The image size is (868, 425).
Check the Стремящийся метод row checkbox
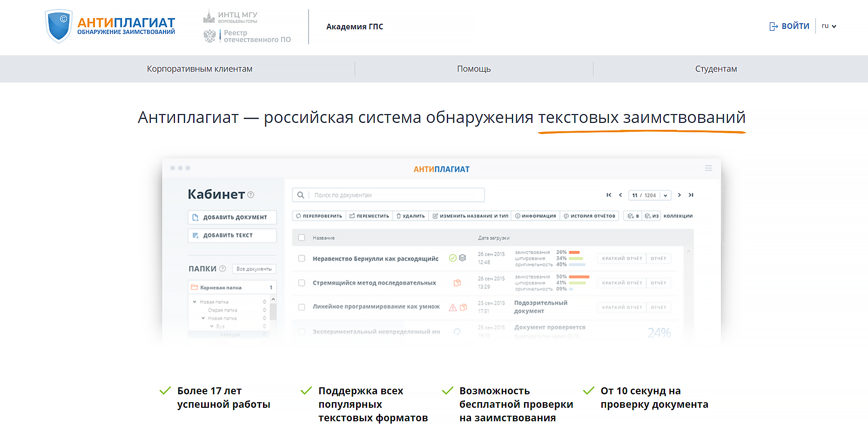click(x=302, y=283)
